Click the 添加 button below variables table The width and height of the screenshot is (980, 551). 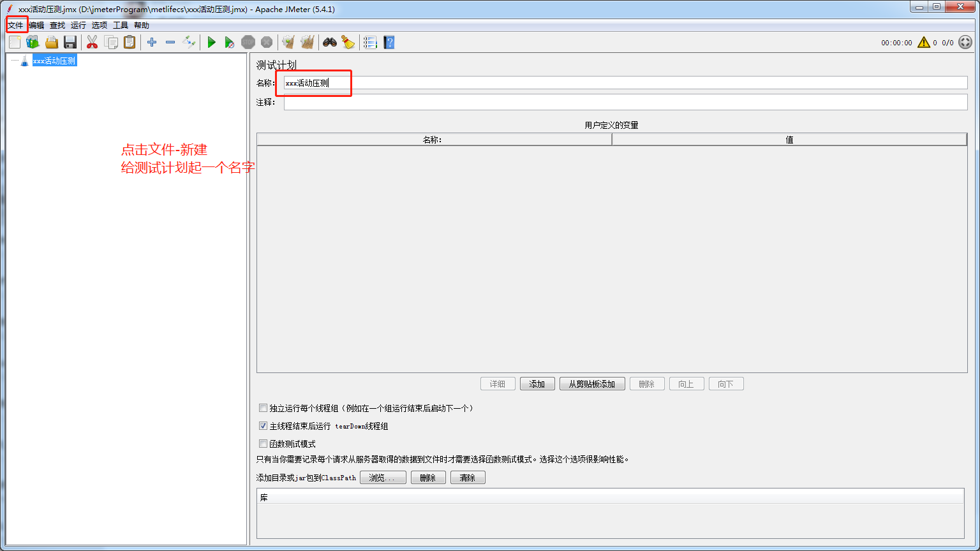pos(537,384)
